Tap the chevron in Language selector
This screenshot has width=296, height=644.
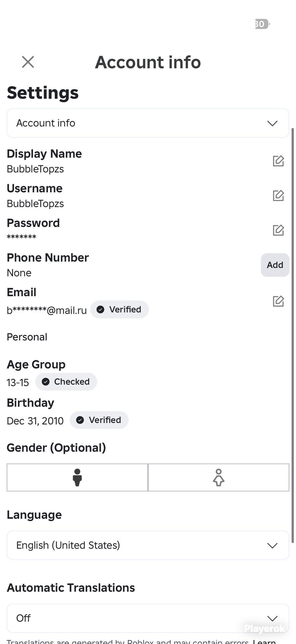click(272, 545)
